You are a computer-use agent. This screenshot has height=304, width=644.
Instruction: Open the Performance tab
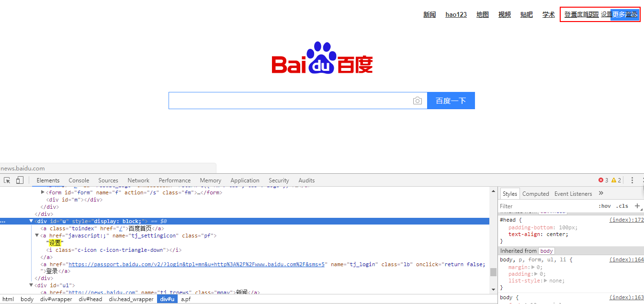[175, 180]
